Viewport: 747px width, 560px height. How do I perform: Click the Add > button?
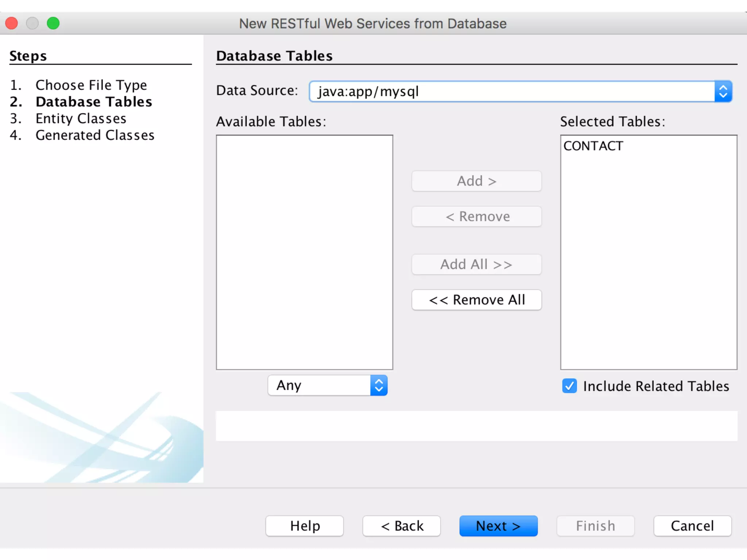click(476, 181)
